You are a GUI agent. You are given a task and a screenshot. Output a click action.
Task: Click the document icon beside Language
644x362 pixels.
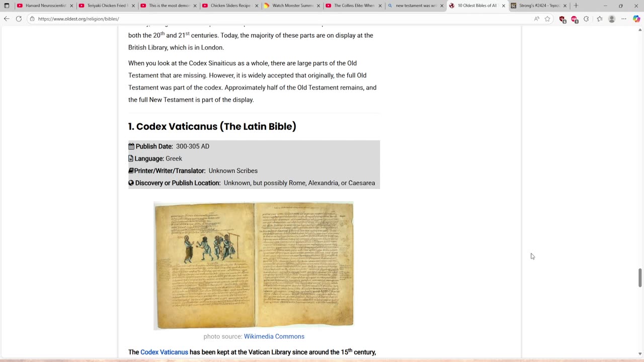(131, 158)
